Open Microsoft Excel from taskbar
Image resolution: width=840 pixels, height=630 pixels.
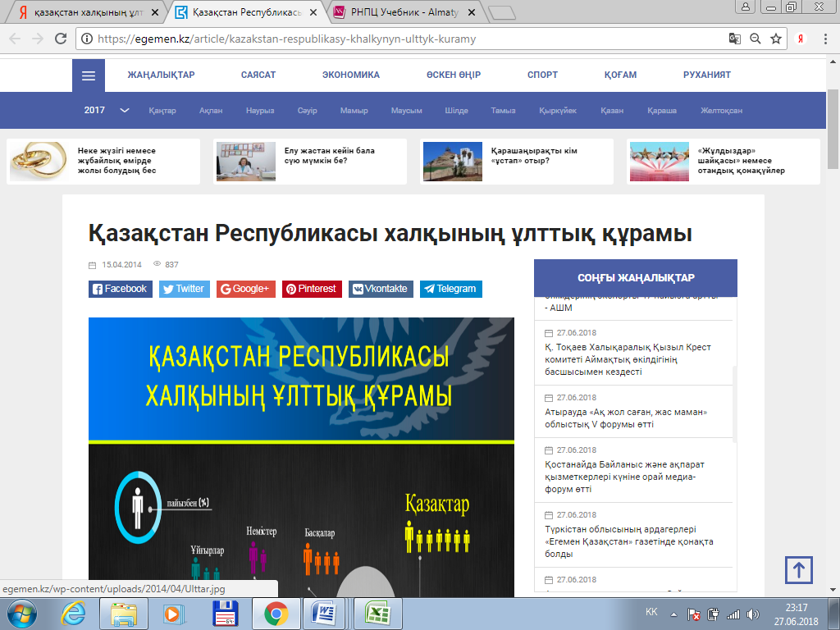(x=377, y=614)
